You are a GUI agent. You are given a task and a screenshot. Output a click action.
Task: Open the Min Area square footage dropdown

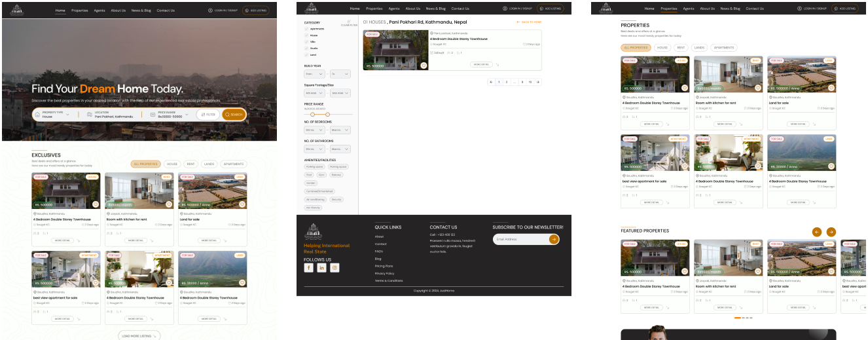pyautogui.click(x=314, y=94)
